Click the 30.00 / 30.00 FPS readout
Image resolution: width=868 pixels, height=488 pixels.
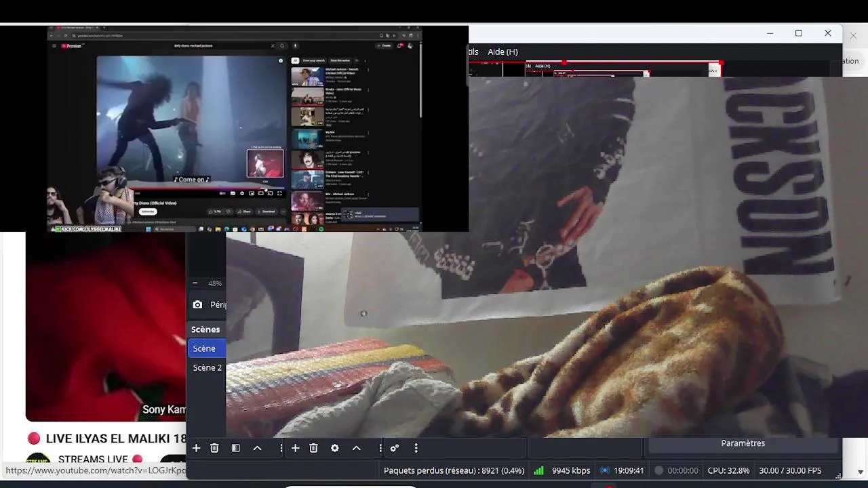[790, 470]
